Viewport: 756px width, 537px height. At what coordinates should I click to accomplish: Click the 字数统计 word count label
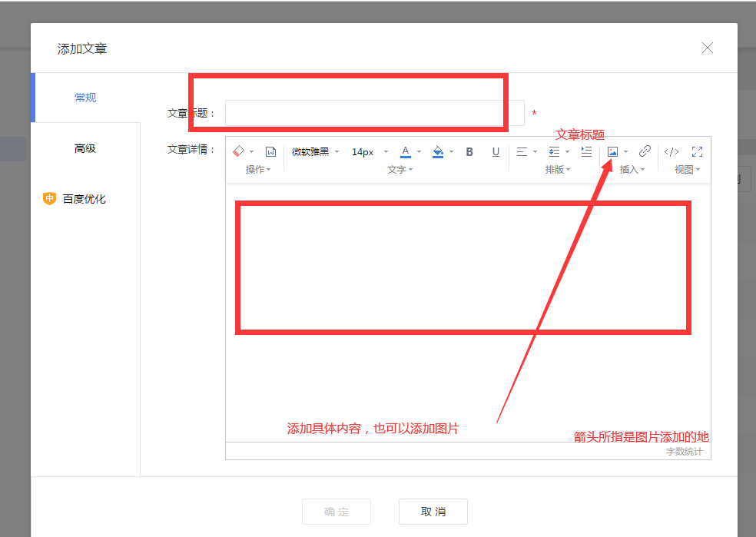[685, 451]
